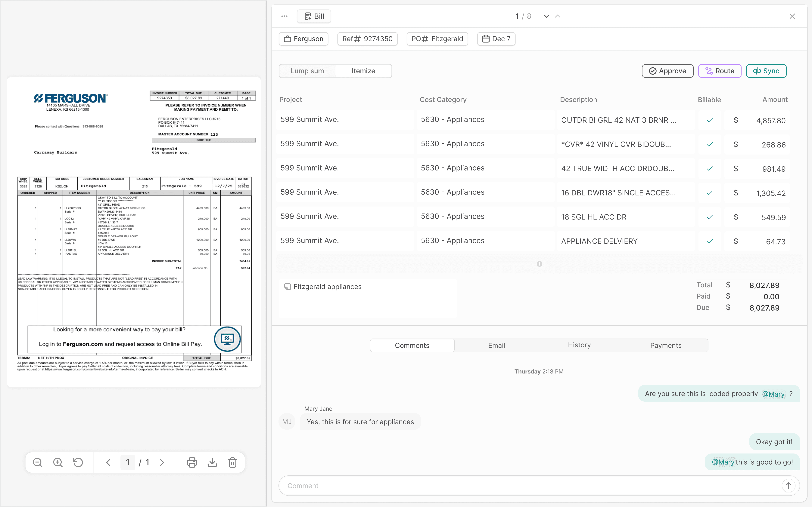Switch to the History tab
Viewport: 812px width, 507px height.
[579, 345]
